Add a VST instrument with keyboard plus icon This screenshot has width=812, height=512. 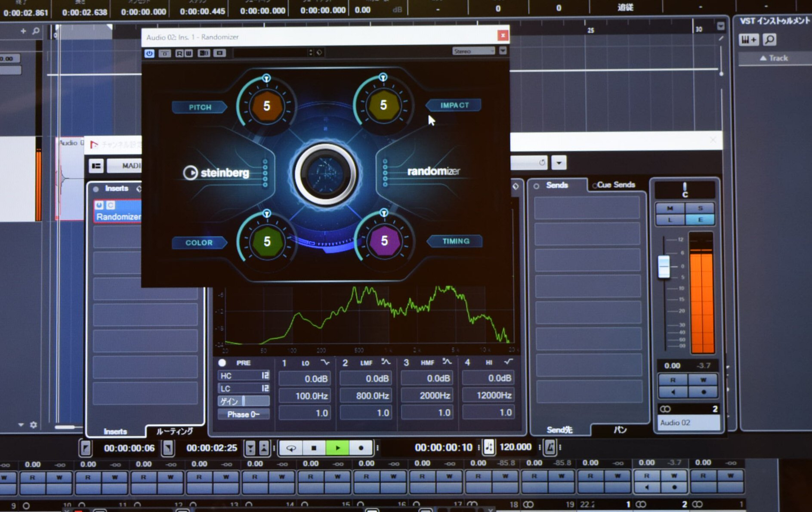[x=749, y=40]
